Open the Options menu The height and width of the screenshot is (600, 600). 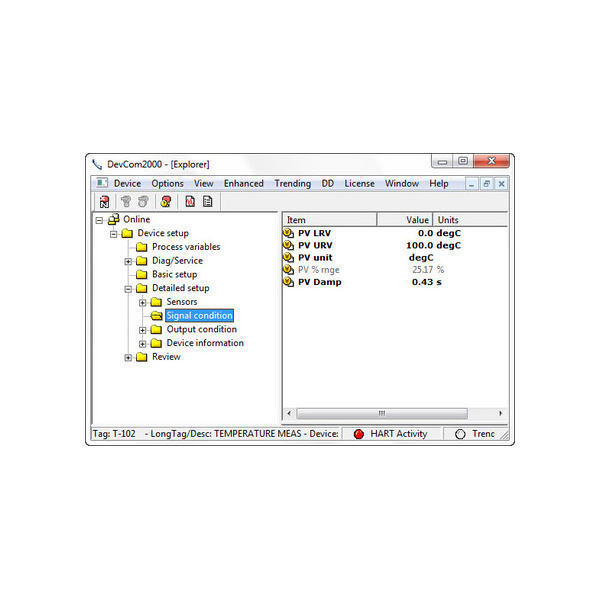click(x=167, y=184)
